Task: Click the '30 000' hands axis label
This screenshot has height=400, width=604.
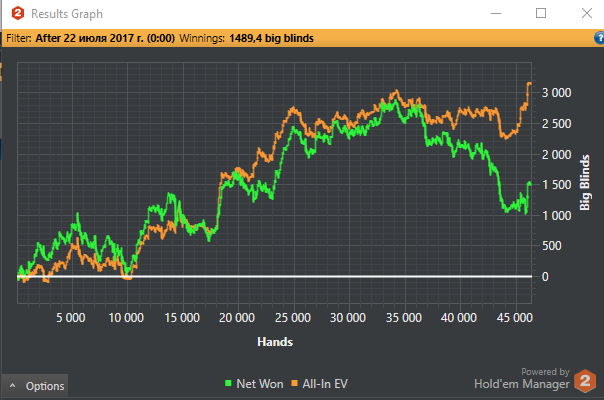Action: [x=347, y=318]
